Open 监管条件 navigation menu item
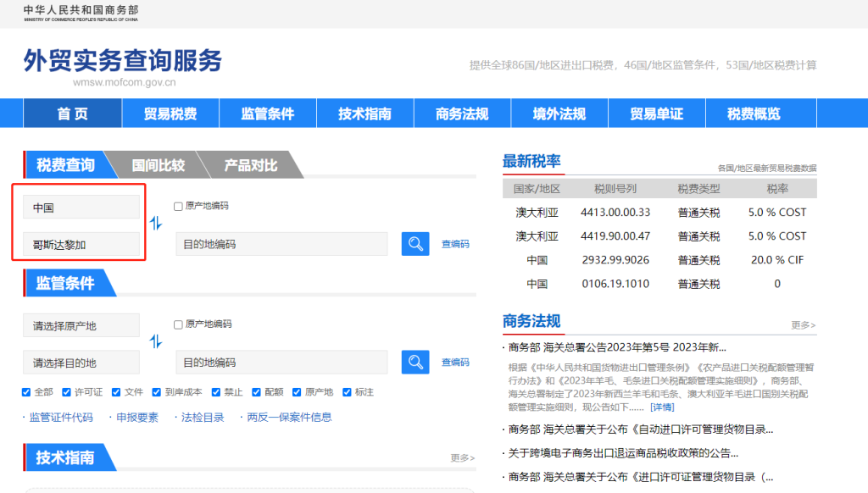This screenshot has width=868, height=493. tap(268, 114)
